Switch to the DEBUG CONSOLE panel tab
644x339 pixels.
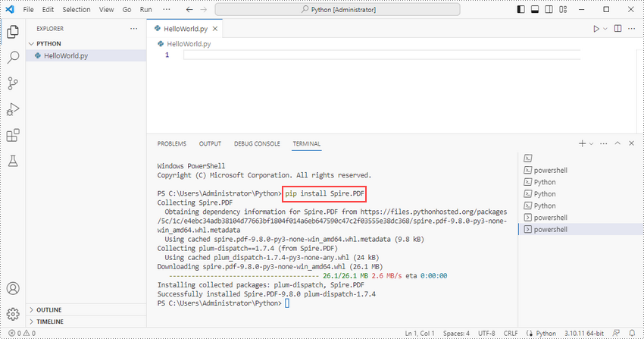(257, 144)
